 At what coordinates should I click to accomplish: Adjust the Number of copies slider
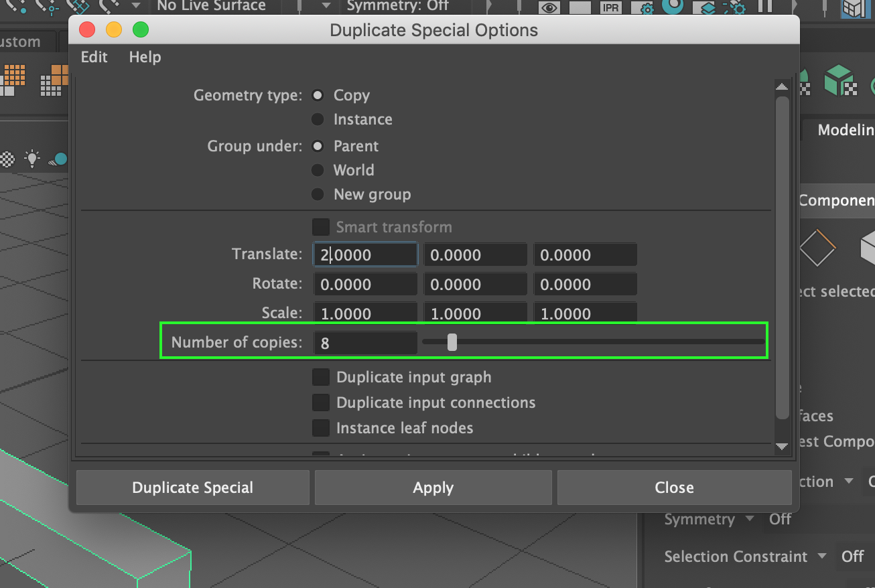pyautogui.click(x=452, y=342)
